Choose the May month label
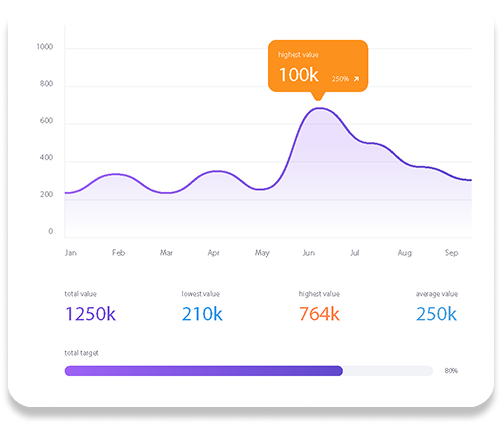The image size is (502, 425). [262, 253]
